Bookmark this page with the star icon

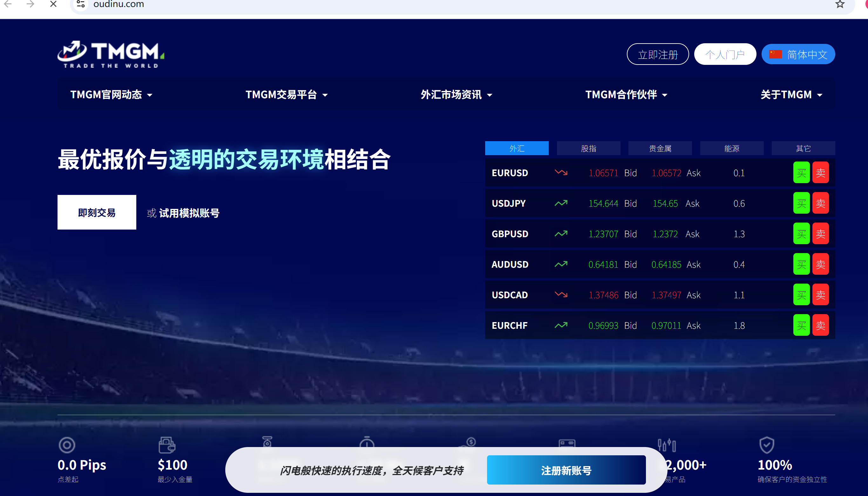(840, 4)
